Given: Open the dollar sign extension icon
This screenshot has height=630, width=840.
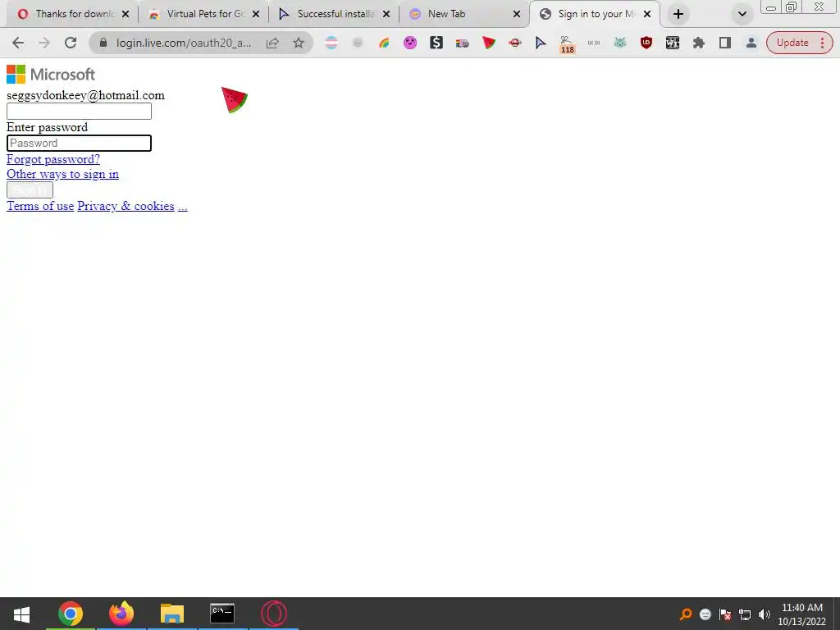Looking at the screenshot, I should (436, 43).
